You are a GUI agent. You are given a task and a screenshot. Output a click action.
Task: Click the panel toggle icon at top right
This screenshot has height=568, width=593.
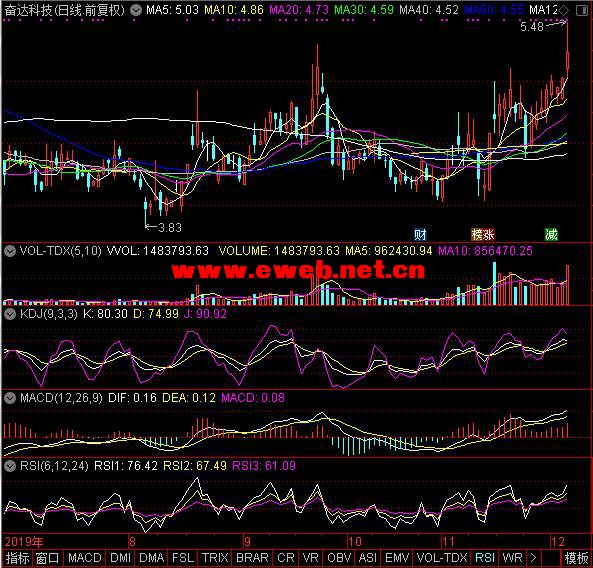pyautogui.click(x=582, y=11)
